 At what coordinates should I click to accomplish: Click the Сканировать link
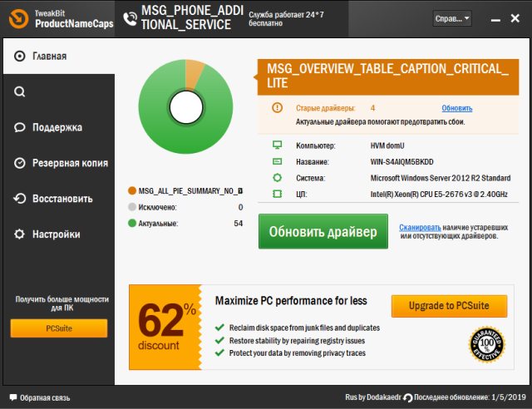(x=420, y=227)
